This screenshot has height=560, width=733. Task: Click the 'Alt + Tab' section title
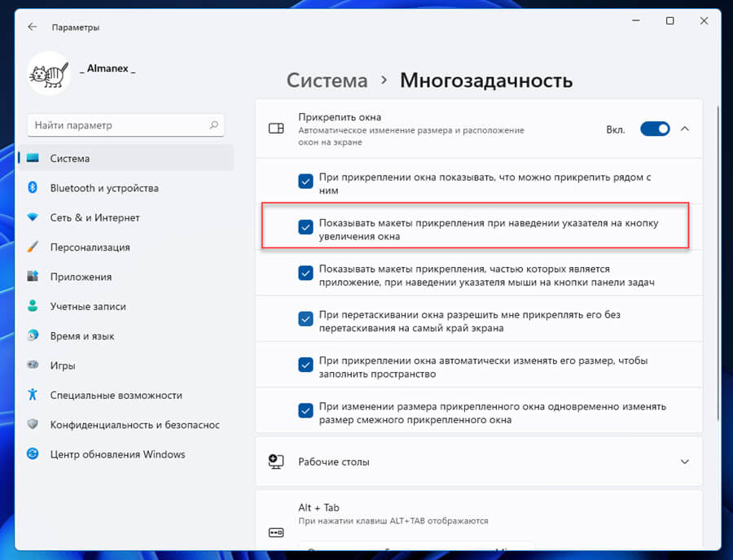point(318,507)
